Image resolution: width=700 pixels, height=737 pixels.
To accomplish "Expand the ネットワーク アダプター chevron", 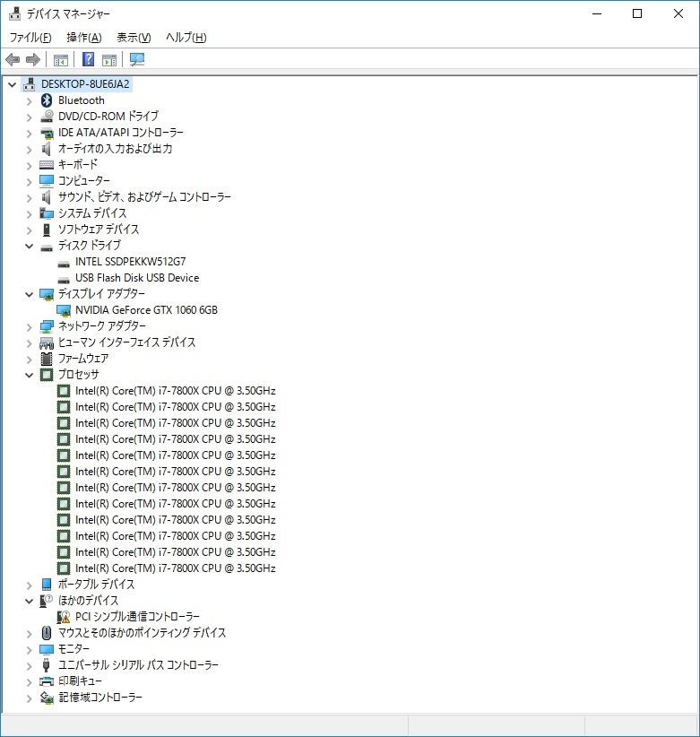I will pyautogui.click(x=29, y=326).
